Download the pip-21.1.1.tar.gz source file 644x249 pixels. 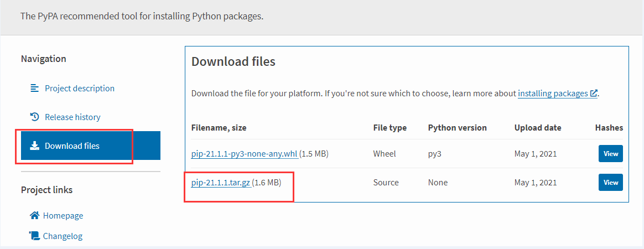[220, 183]
